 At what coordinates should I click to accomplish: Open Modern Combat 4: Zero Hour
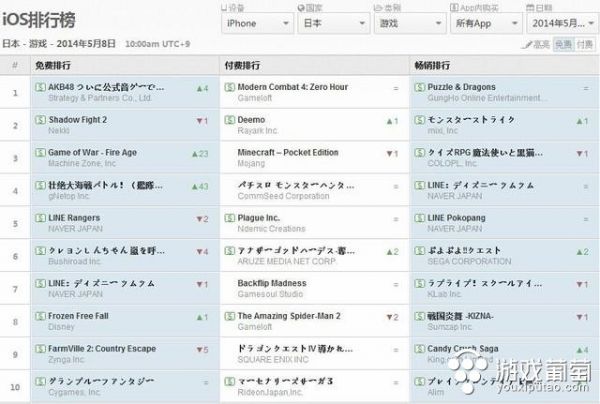click(293, 87)
